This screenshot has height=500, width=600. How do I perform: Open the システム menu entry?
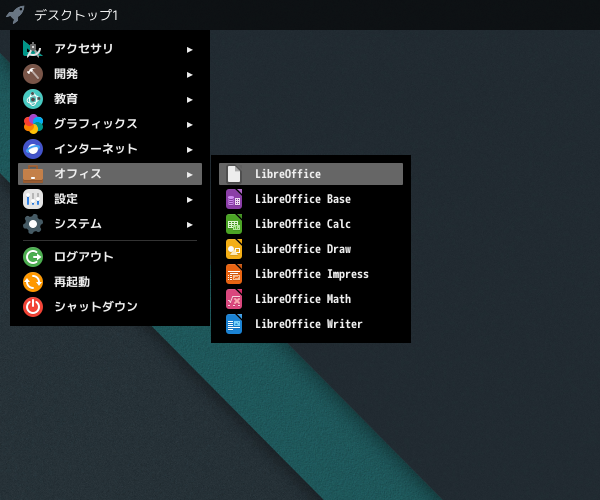pyautogui.click(x=110, y=224)
